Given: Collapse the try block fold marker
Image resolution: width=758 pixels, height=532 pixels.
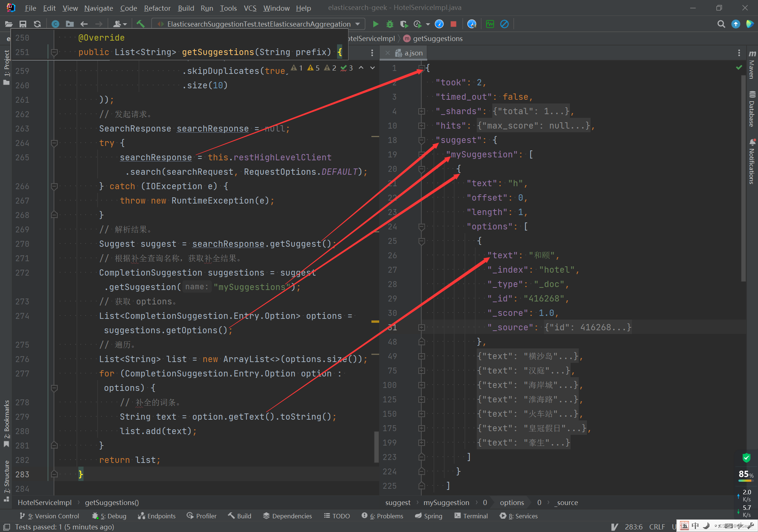Looking at the screenshot, I should (x=54, y=143).
